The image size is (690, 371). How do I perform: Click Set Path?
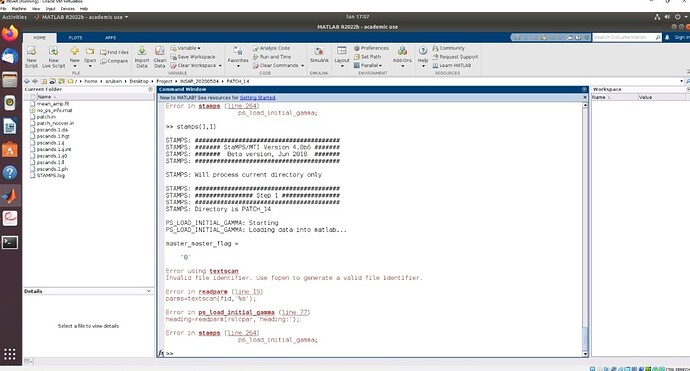[367, 57]
